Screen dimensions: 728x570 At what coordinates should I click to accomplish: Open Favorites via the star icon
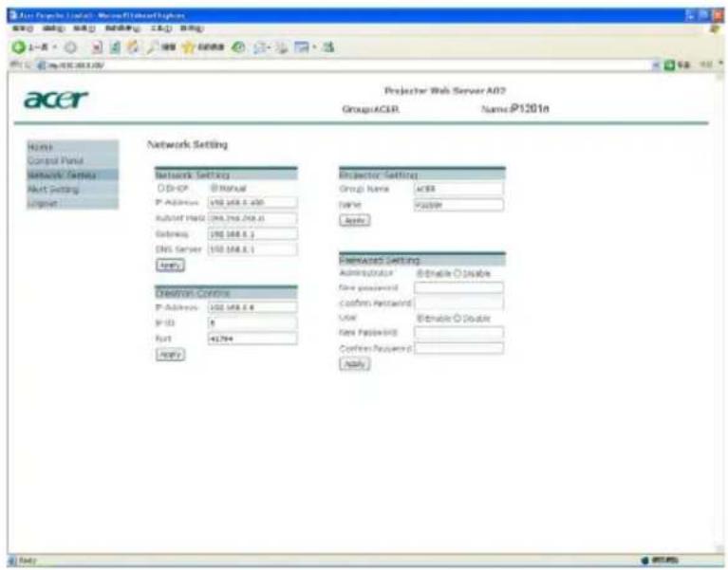pos(188,46)
